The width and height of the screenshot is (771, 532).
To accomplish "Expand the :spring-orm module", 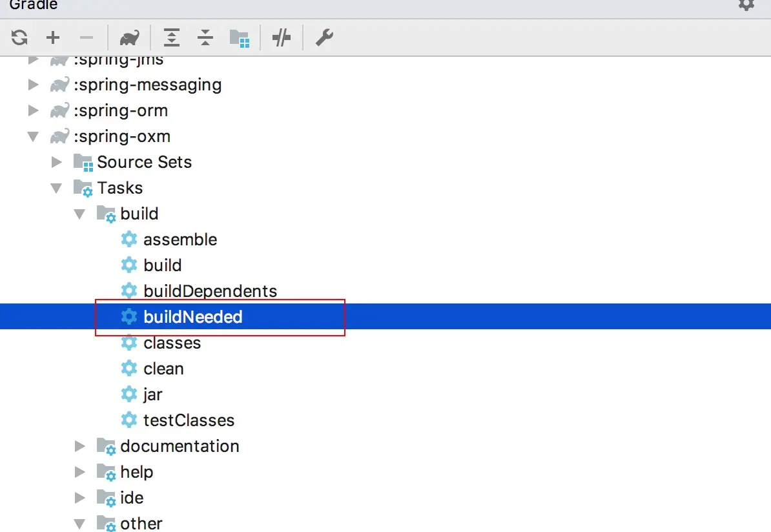I will 34,110.
